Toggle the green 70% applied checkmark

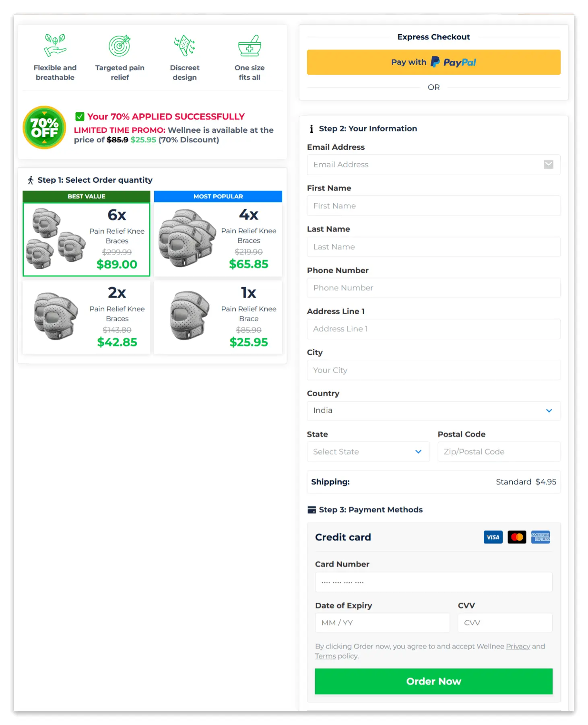point(80,117)
